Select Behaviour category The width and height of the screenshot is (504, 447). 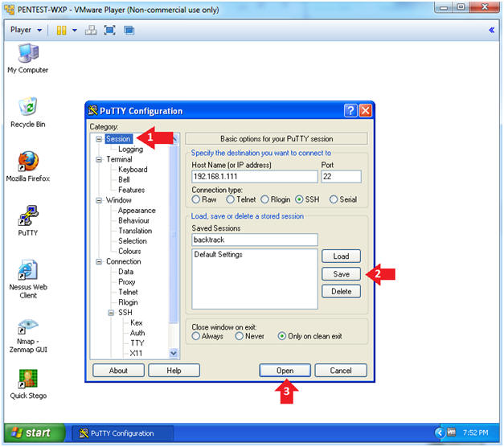click(133, 220)
